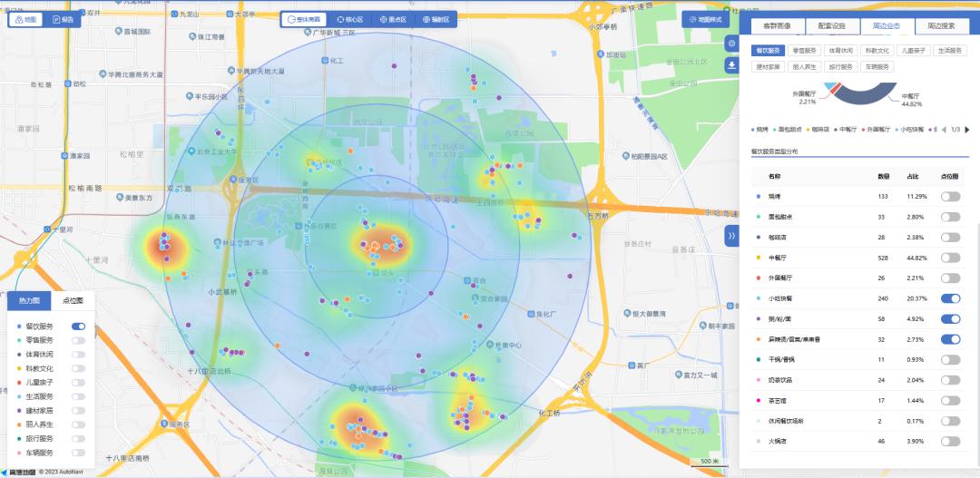Enable the 丽人养生 heatmap layer toggle
This screenshot has height=478, width=980.
point(79,424)
